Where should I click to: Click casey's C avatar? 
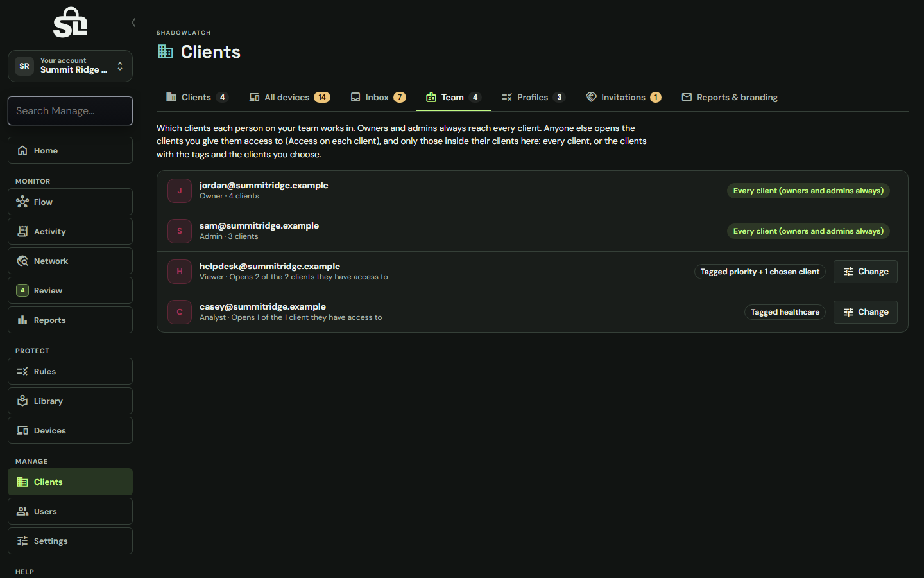pyautogui.click(x=180, y=312)
